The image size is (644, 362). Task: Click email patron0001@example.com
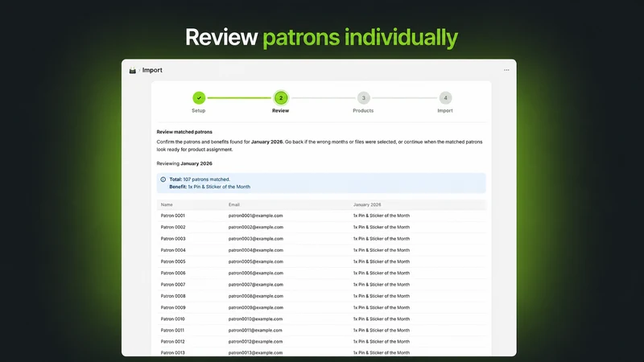255,216
